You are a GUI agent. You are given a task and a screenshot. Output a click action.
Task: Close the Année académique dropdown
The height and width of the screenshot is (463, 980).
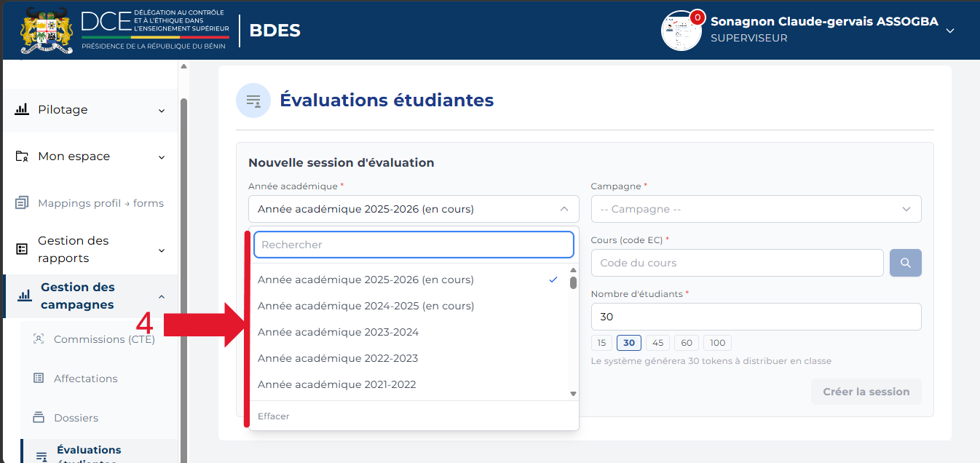[564, 209]
